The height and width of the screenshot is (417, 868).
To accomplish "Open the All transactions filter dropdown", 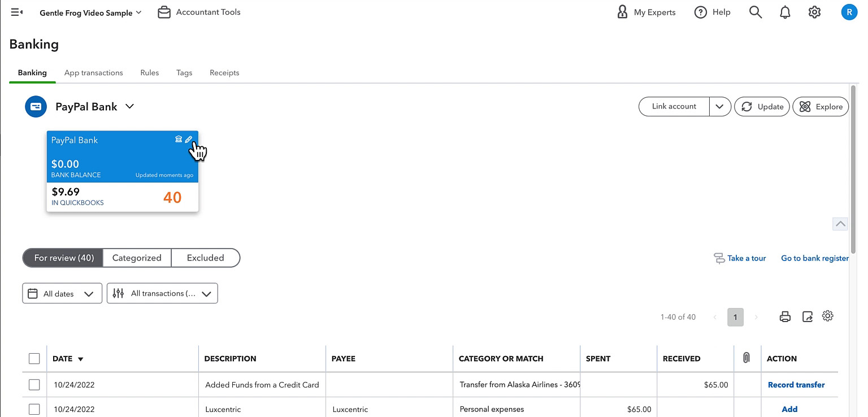I will coord(162,293).
